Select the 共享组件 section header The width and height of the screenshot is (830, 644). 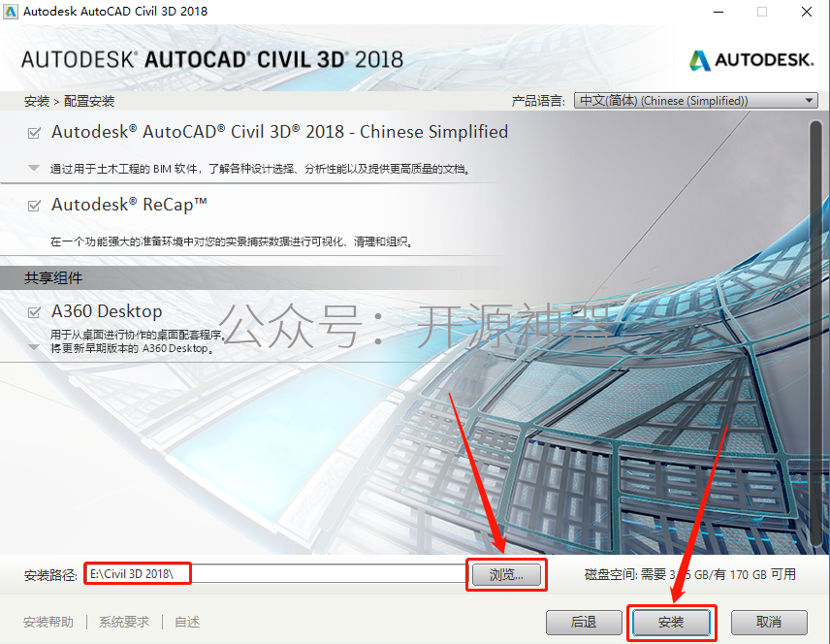click(x=53, y=278)
